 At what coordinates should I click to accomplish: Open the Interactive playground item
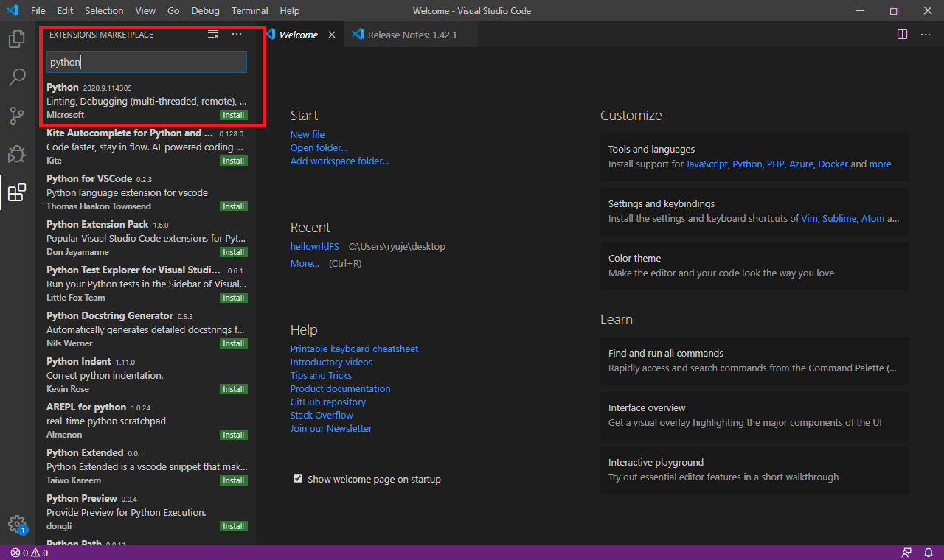754,469
